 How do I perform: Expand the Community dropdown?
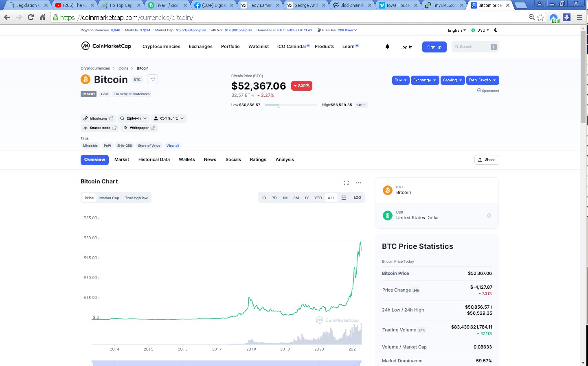(x=169, y=118)
